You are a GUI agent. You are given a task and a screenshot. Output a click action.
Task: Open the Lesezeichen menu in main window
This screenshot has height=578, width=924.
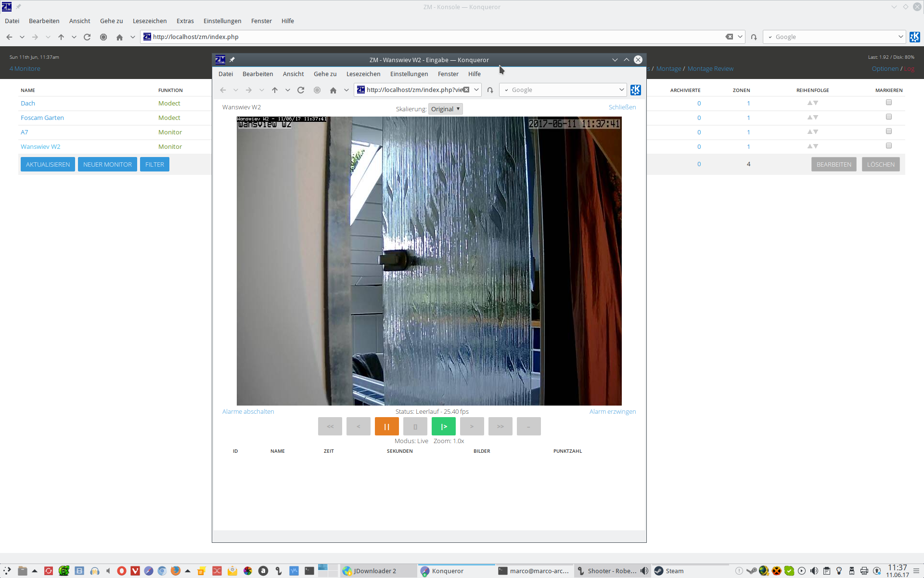[150, 21]
